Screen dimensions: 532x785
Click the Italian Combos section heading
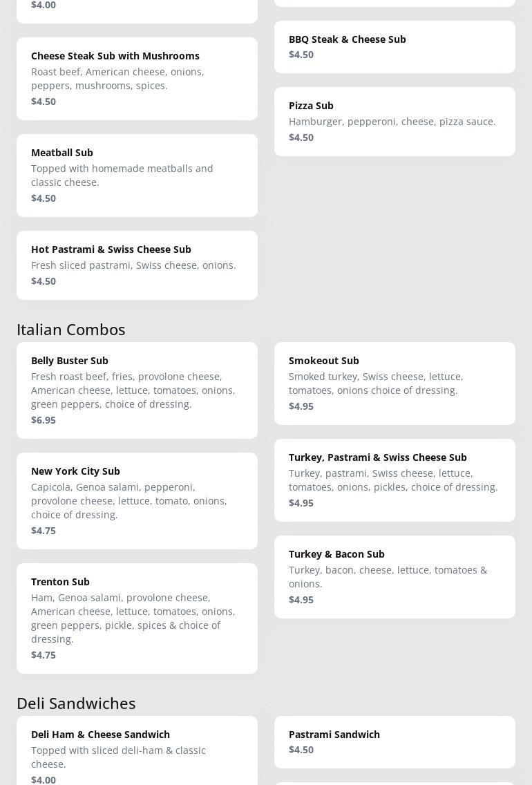[71, 330]
